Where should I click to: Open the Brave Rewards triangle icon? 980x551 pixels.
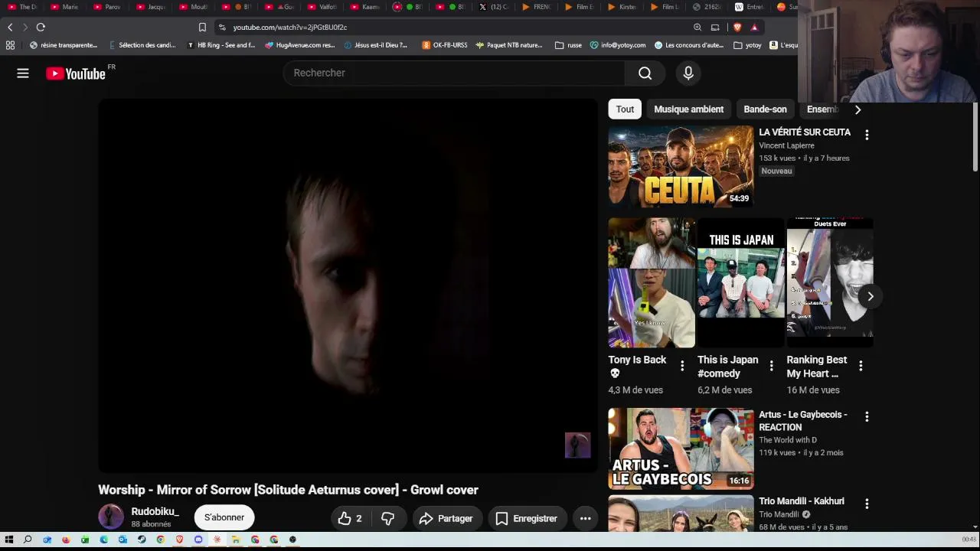(754, 28)
